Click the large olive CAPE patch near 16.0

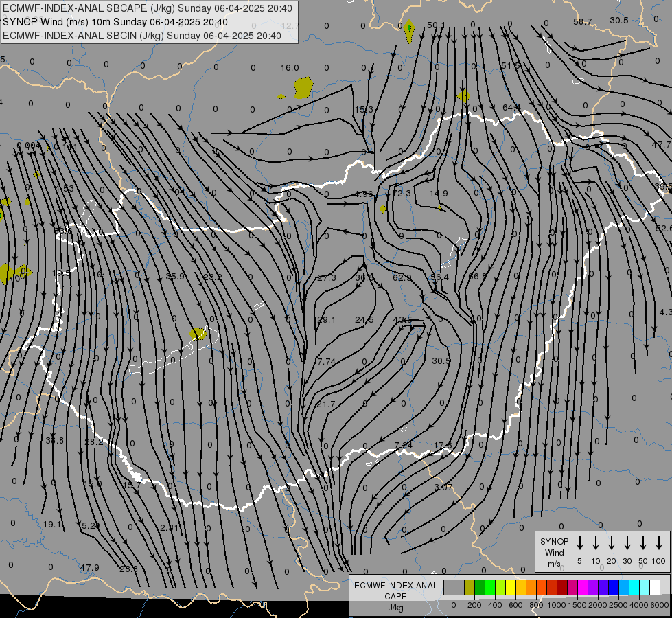(x=303, y=88)
